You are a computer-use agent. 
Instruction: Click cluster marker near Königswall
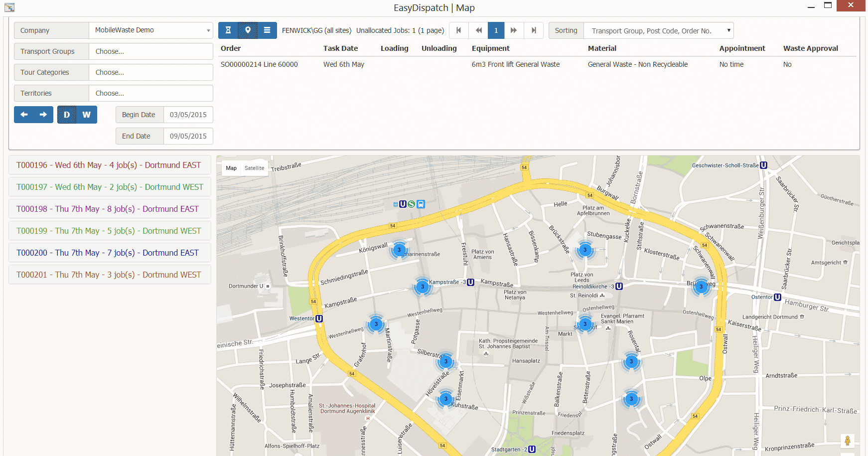[x=399, y=250]
